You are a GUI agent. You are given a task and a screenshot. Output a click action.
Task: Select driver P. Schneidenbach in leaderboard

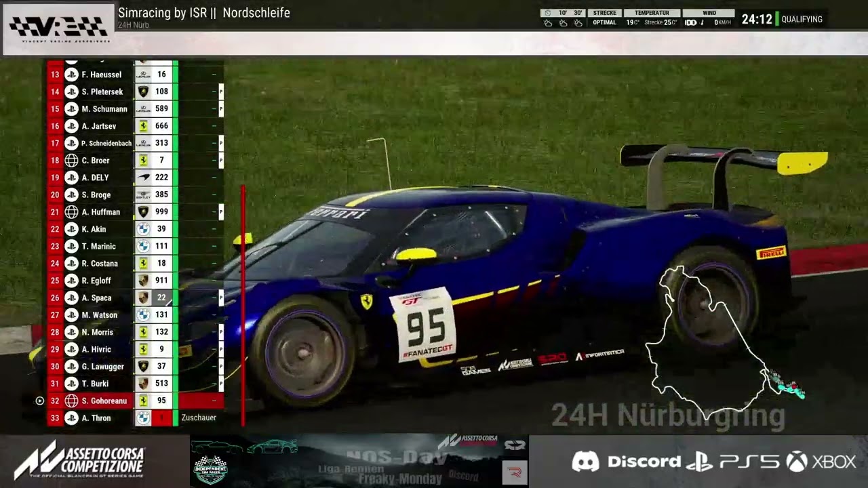[x=106, y=144]
